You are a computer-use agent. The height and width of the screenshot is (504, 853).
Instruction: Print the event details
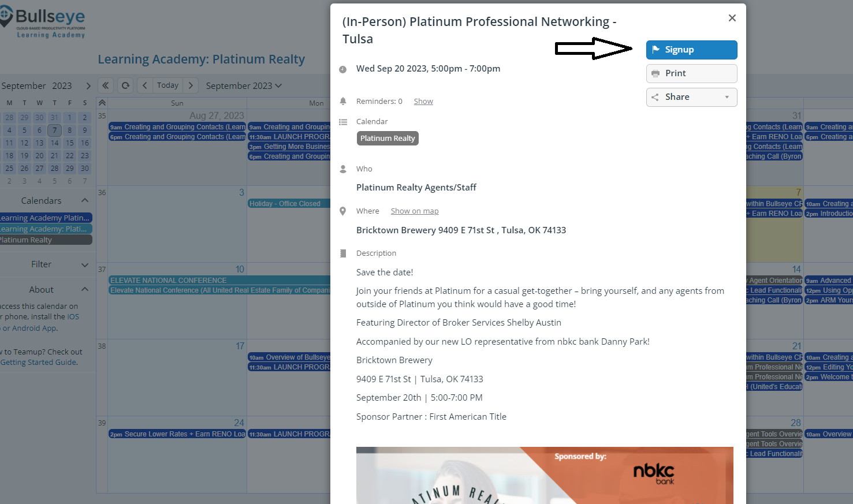click(x=691, y=73)
